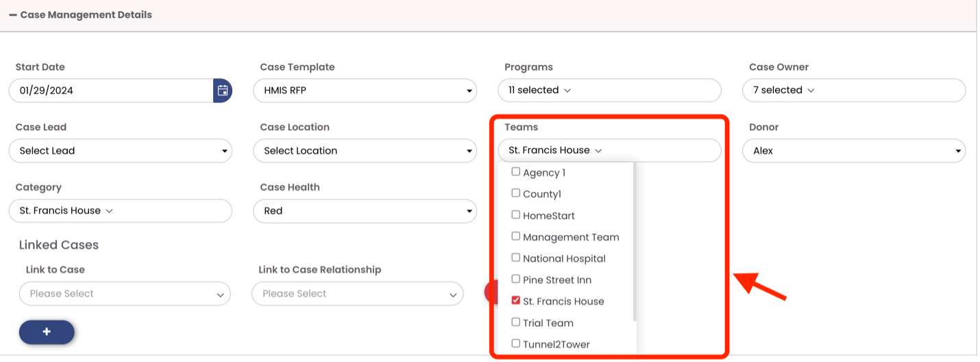This screenshot has height=362, width=980.
Task: Expand the Programs 11 selected dropdown
Action: 610,90
